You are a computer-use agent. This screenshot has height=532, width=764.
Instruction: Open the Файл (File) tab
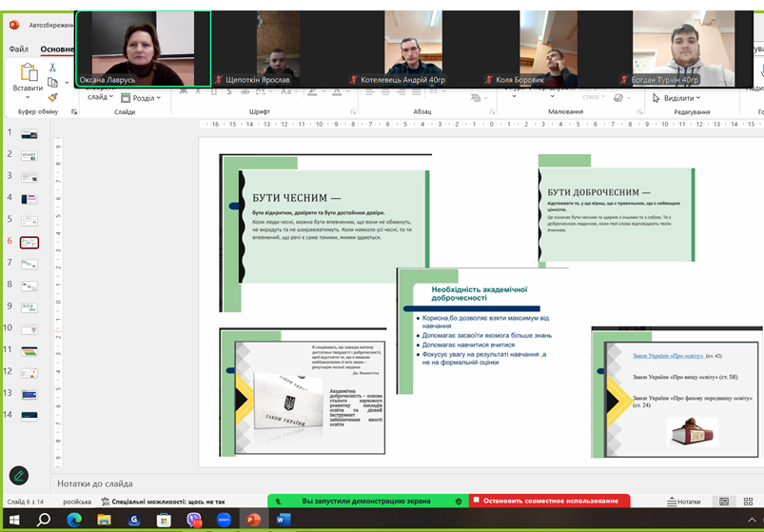point(18,49)
